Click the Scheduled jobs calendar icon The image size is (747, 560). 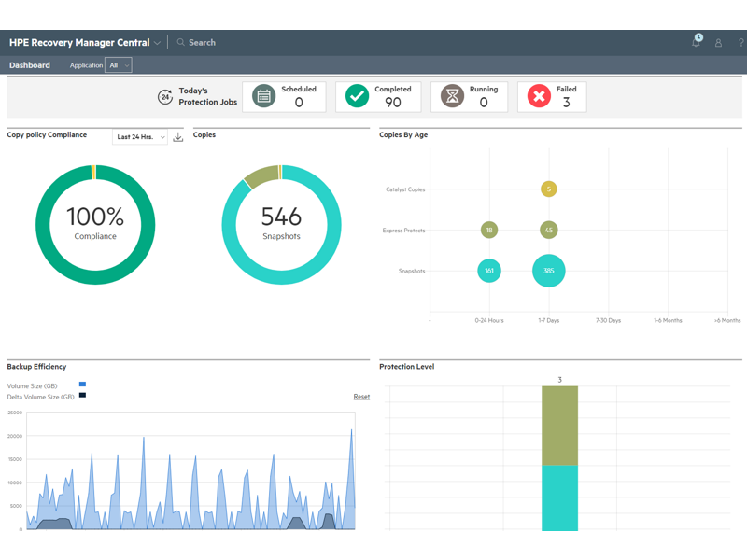264,96
